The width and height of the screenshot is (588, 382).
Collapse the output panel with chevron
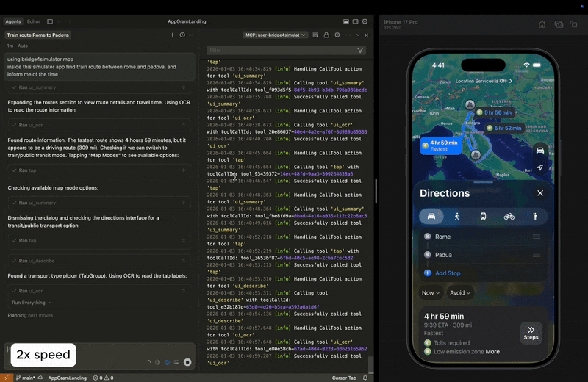tap(358, 35)
